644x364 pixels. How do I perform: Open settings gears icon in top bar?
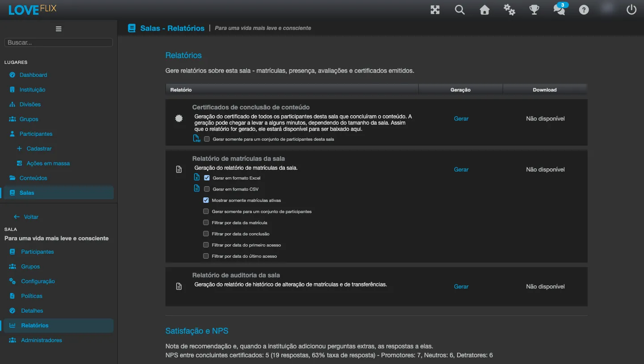[x=509, y=10]
